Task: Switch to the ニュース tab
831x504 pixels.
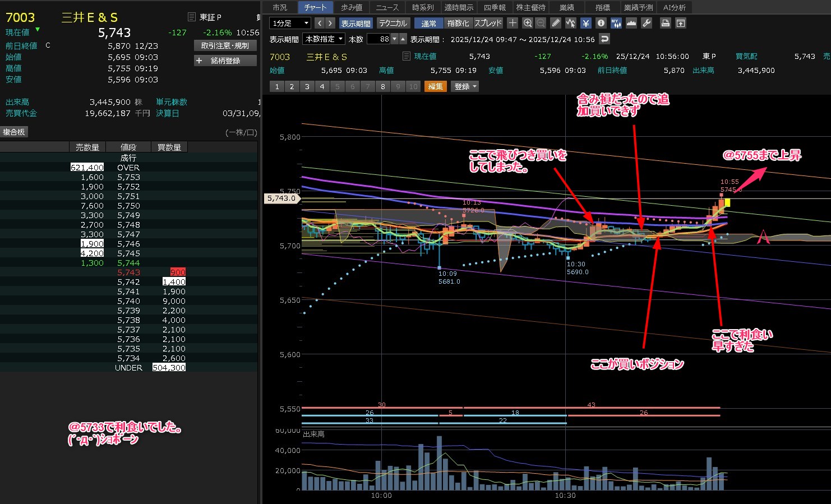Action: (x=387, y=7)
